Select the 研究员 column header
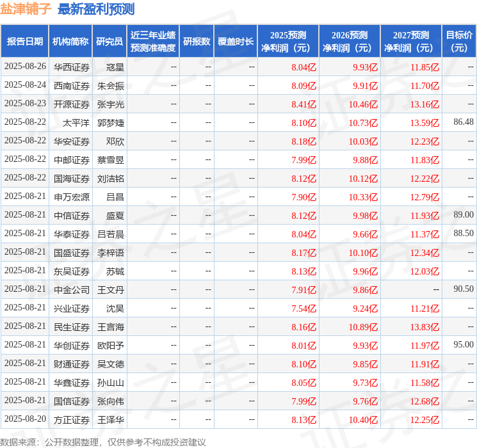Viewport: 477px width, 448px height. pyautogui.click(x=109, y=41)
